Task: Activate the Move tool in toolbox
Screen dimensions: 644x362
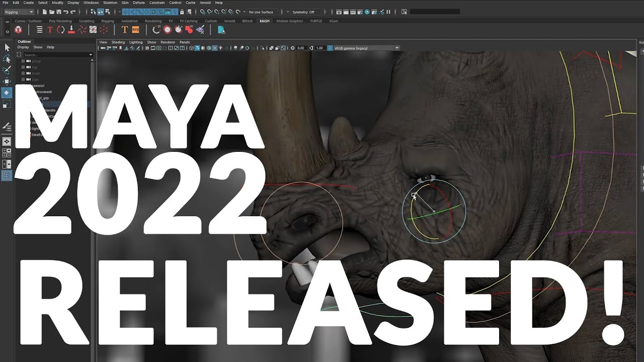Action: tap(7, 81)
